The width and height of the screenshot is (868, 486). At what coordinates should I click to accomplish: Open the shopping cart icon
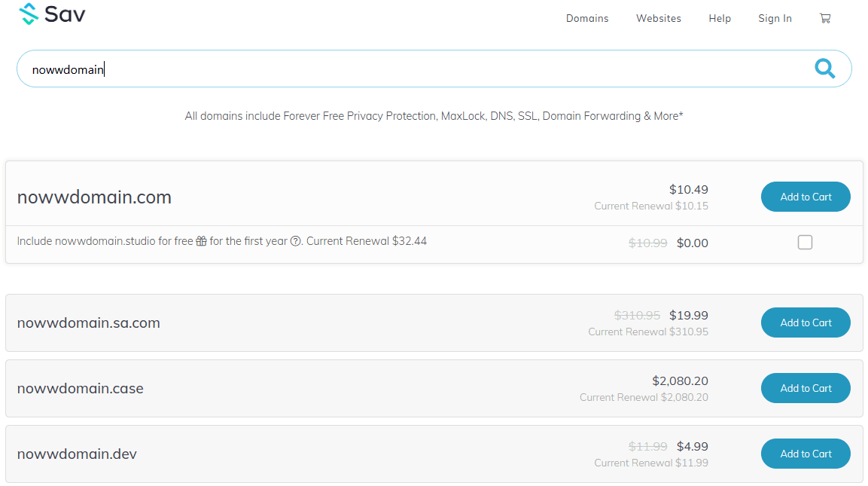click(825, 18)
